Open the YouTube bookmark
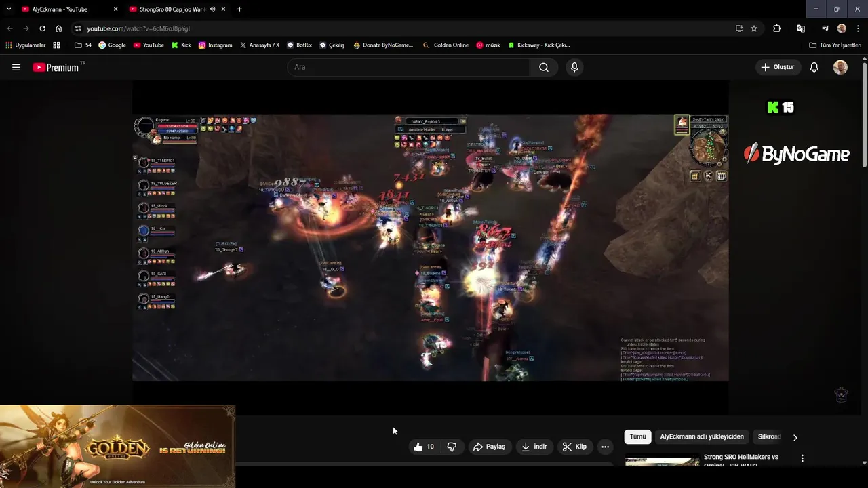This screenshot has height=488, width=868. coord(149,45)
